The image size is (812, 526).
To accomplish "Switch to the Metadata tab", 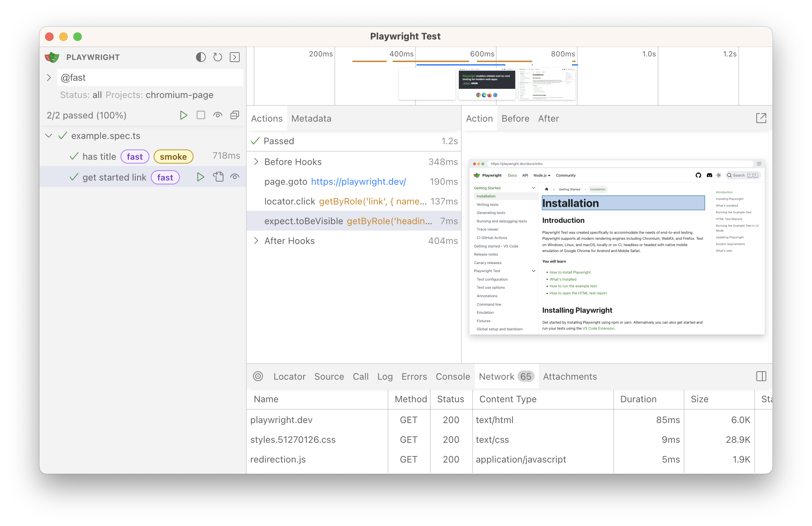I will (x=311, y=118).
